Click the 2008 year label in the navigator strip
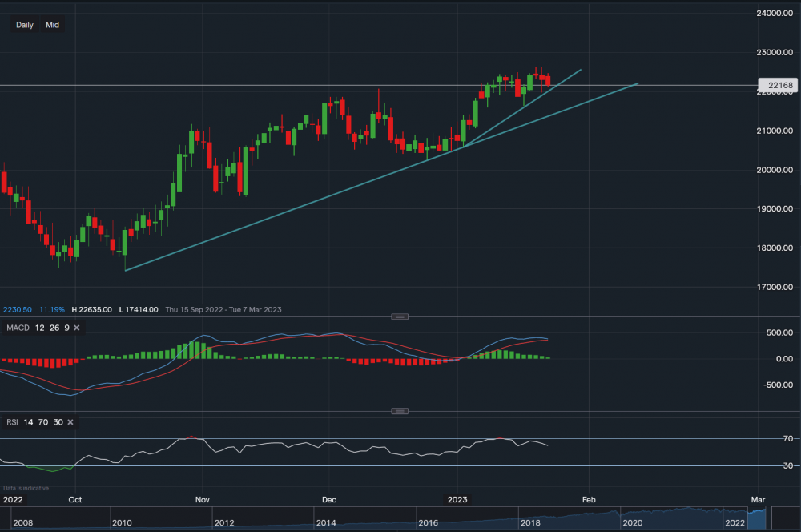801x532 pixels. (x=22, y=522)
